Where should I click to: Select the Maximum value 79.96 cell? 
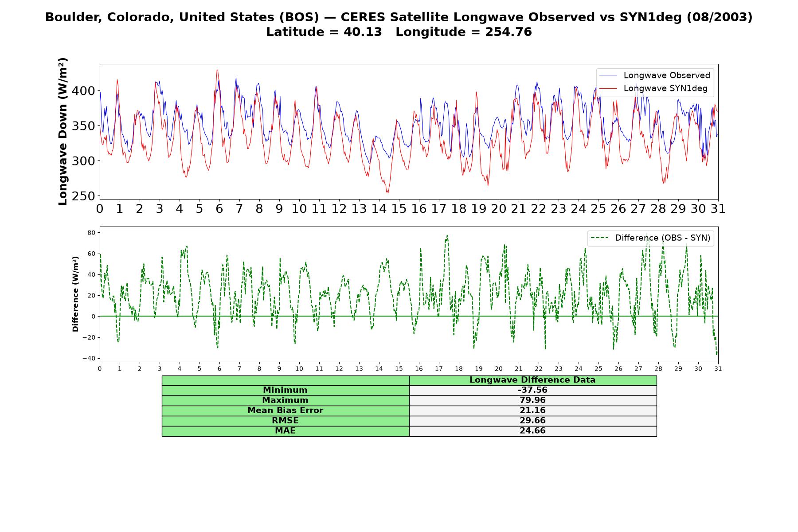[x=533, y=400]
